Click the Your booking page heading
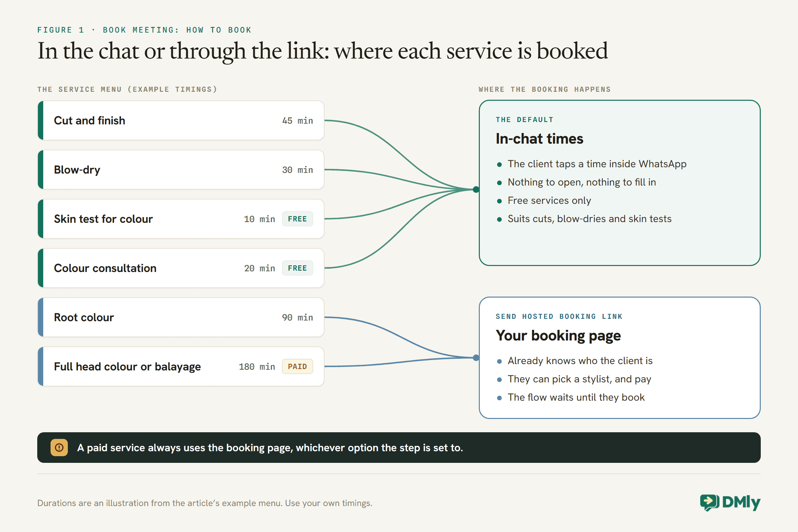This screenshot has width=798, height=532. 558,336
